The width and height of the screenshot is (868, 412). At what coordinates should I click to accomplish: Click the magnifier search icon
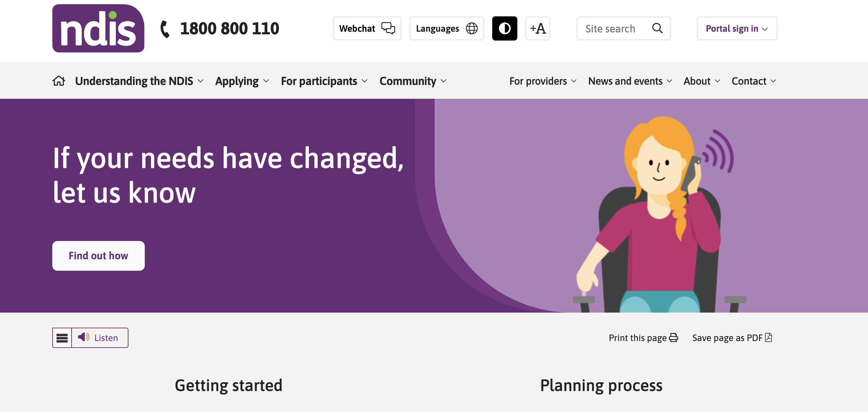pyautogui.click(x=657, y=28)
